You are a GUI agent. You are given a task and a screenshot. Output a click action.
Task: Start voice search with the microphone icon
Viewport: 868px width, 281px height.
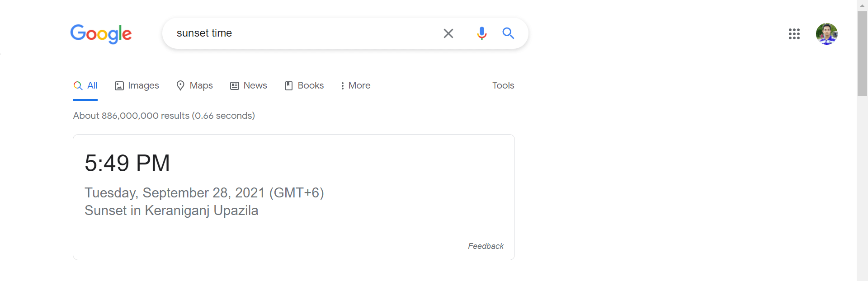(482, 33)
